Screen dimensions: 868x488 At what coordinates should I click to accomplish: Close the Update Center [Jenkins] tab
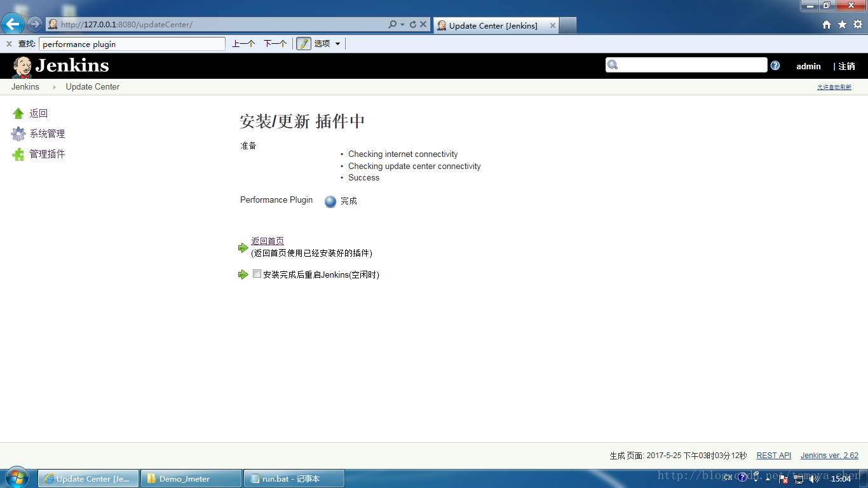tap(553, 25)
